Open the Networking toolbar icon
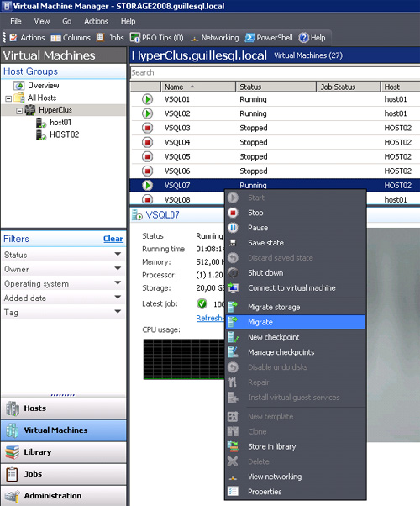 click(194, 39)
